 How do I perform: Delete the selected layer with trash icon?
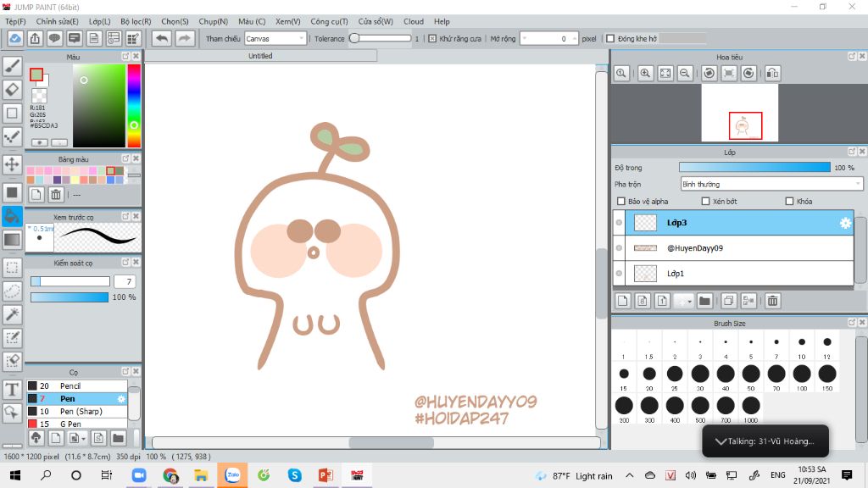773,301
